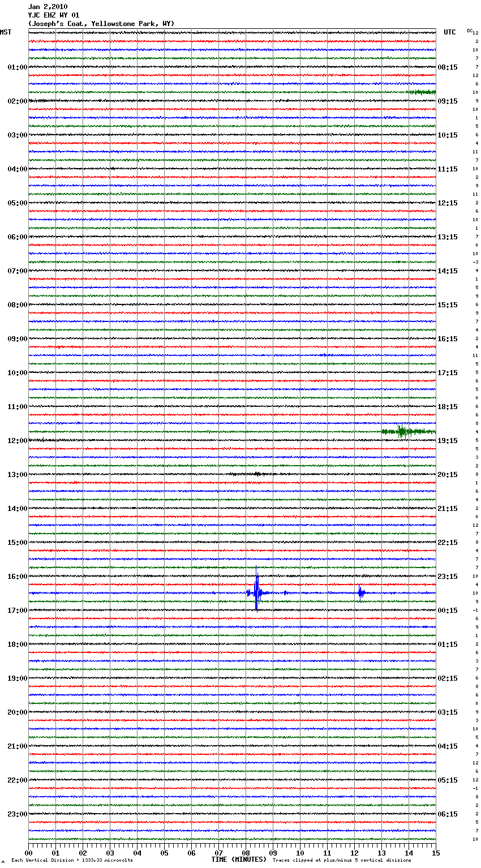Click the minute 06 tick label on bottom axis
The height and width of the screenshot is (868, 481).
pyautogui.click(x=191, y=853)
